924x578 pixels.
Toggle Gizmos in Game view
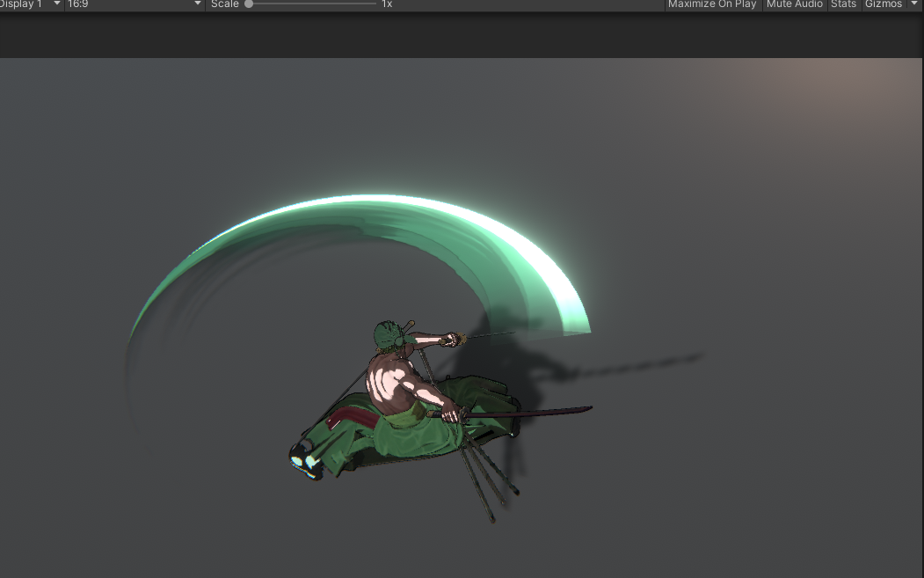click(x=884, y=4)
